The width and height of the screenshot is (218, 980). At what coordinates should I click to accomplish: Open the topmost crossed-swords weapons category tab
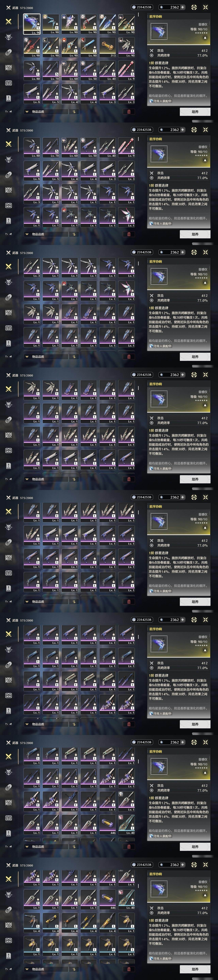[x=8, y=21]
